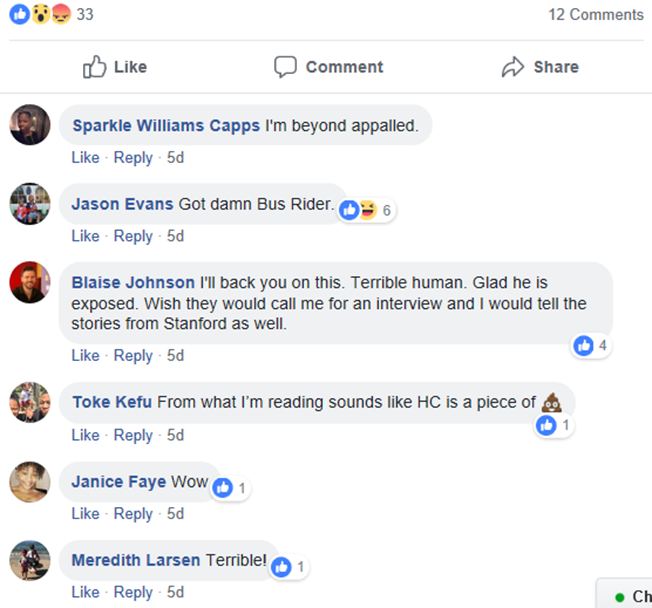
Task: Click the reaction icons on Jason Evans' comment
Action: pyautogui.click(x=358, y=210)
